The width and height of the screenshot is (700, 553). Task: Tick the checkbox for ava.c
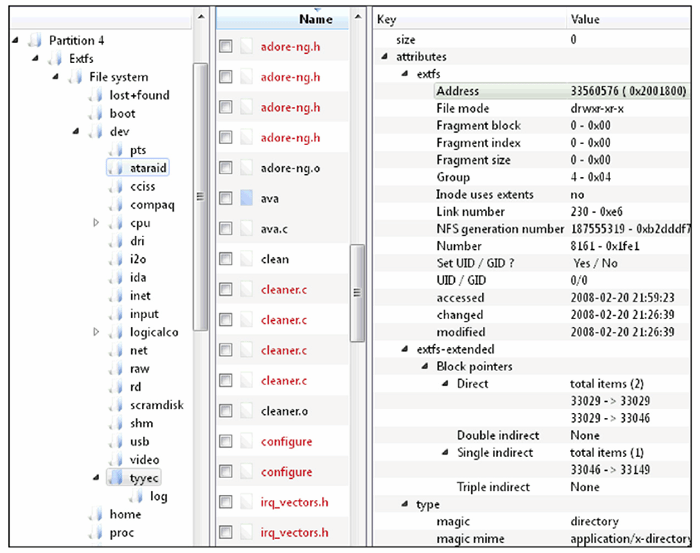tap(226, 229)
